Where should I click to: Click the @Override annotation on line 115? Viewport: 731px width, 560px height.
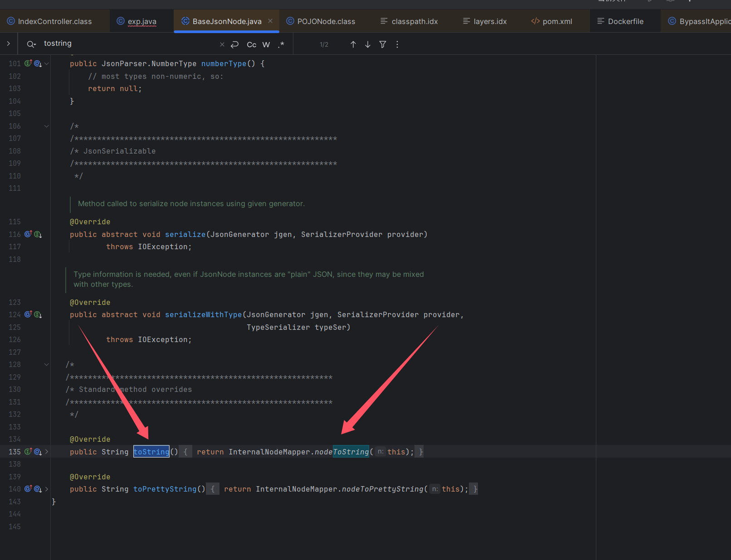[x=90, y=222]
